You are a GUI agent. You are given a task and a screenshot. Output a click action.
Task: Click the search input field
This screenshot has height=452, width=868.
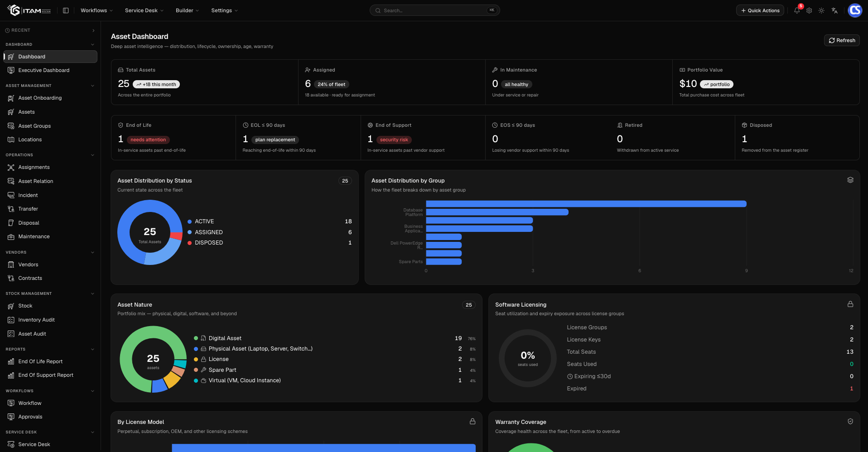click(x=435, y=10)
